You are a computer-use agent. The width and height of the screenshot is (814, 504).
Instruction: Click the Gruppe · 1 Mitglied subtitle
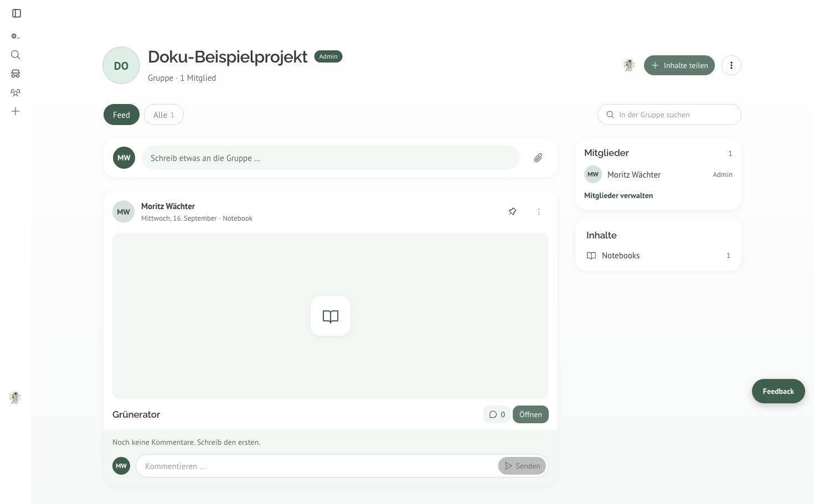pos(182,78)
